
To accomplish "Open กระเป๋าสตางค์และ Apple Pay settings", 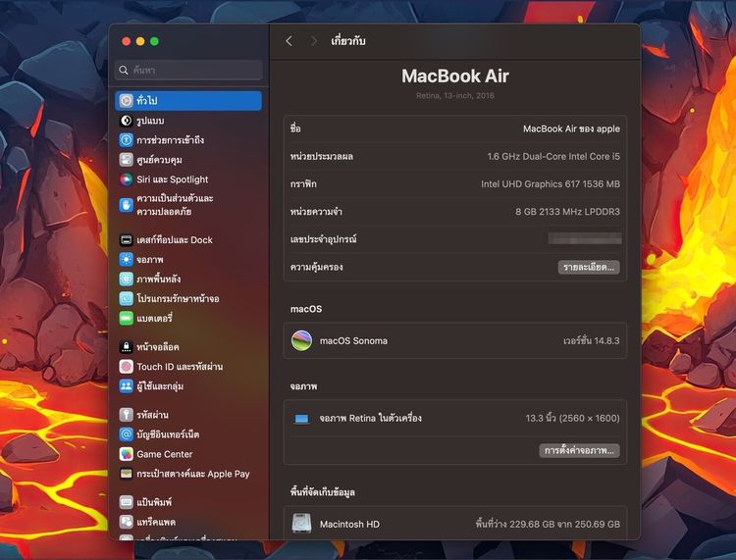I will coord(192,474).
